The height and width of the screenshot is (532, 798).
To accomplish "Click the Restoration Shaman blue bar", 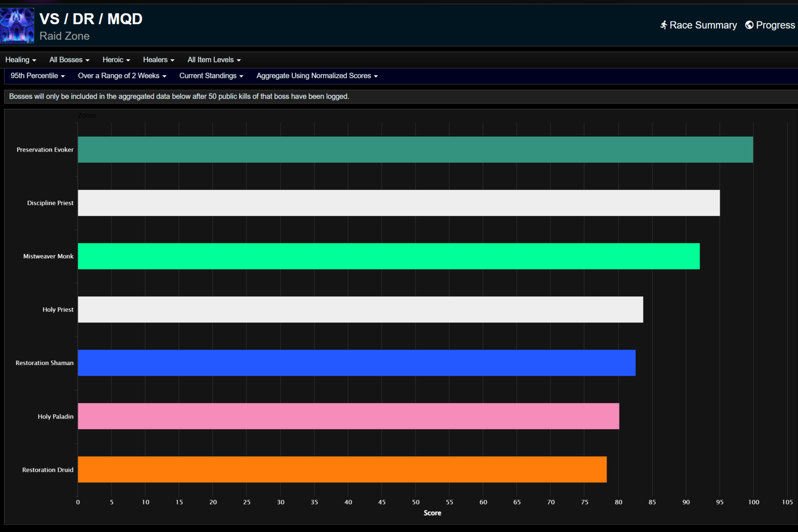I will (x=357, y=363).
